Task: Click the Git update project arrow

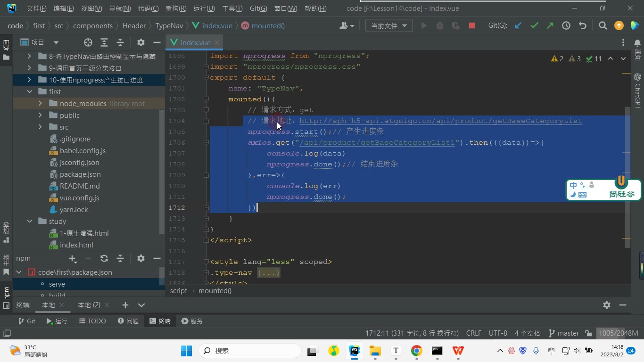Action: point(518,26)
